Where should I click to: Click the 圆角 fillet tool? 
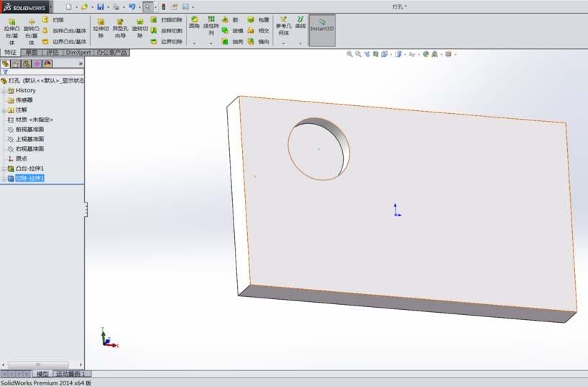(195, 22)
